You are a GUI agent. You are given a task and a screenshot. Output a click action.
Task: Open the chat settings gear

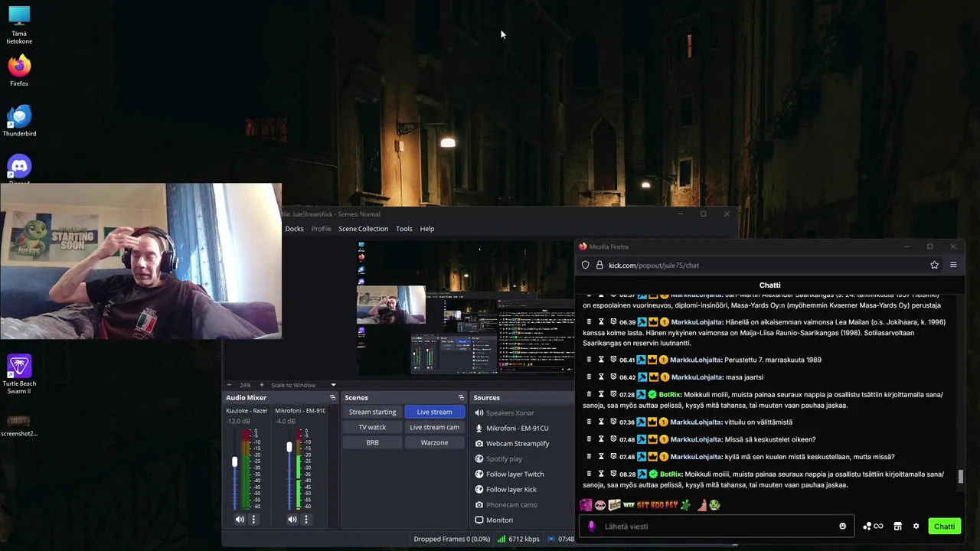[x=916, y=527]
